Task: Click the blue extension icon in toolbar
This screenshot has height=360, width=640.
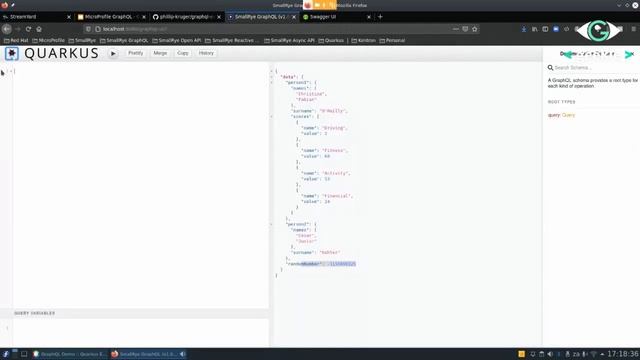Action: [x=556, y=29]
